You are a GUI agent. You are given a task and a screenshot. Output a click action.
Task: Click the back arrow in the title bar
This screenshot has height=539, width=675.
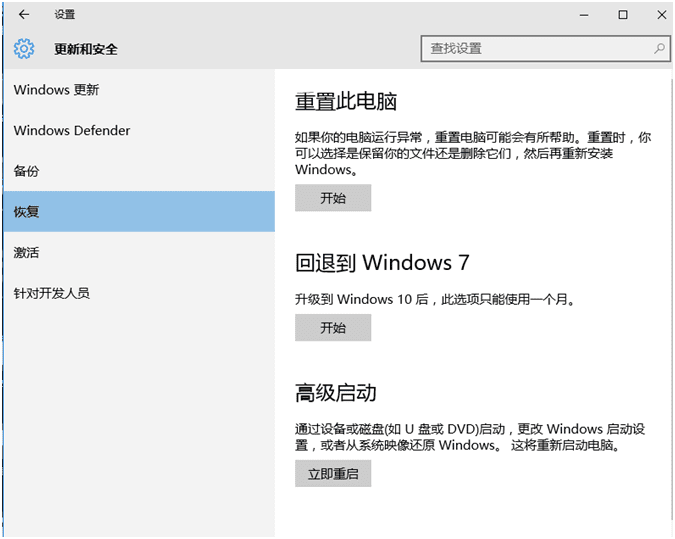[x=24, y=15]
